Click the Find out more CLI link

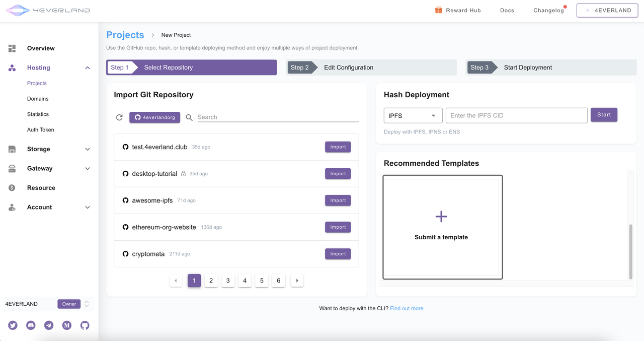[x=407, y=308]
